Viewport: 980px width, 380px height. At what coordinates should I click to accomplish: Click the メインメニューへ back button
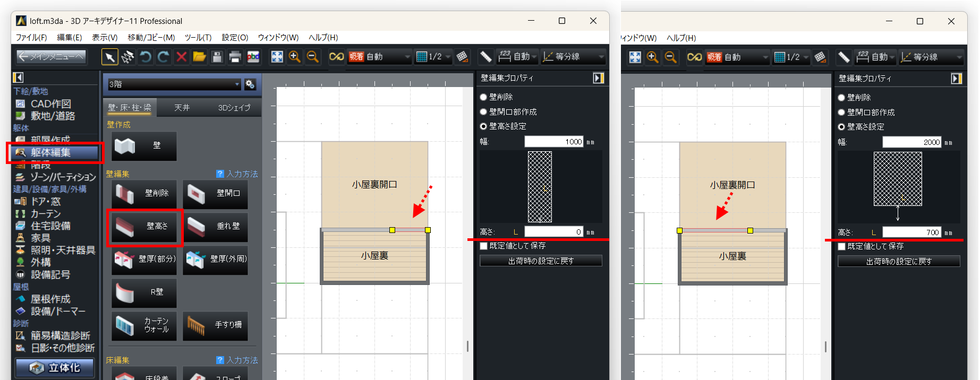click(51, 56)
